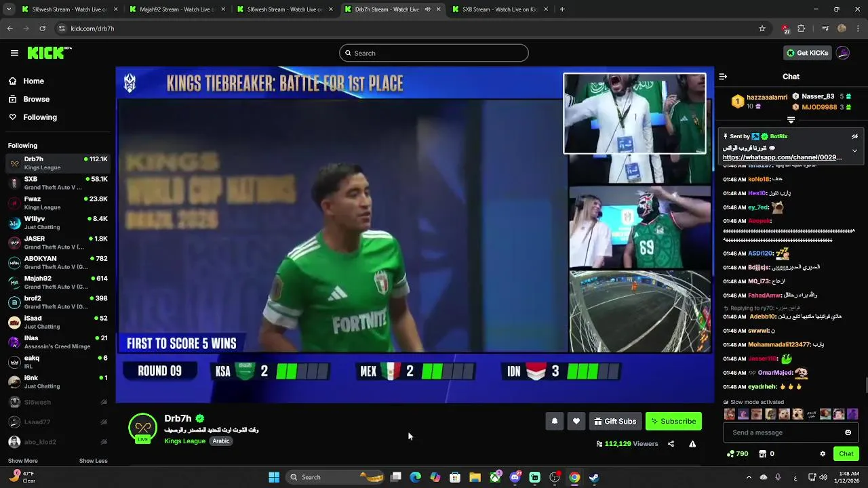This screenshot has height=488, width=868.
Task: Open the tab search dropdown arrow
Action: click(9, 9)
